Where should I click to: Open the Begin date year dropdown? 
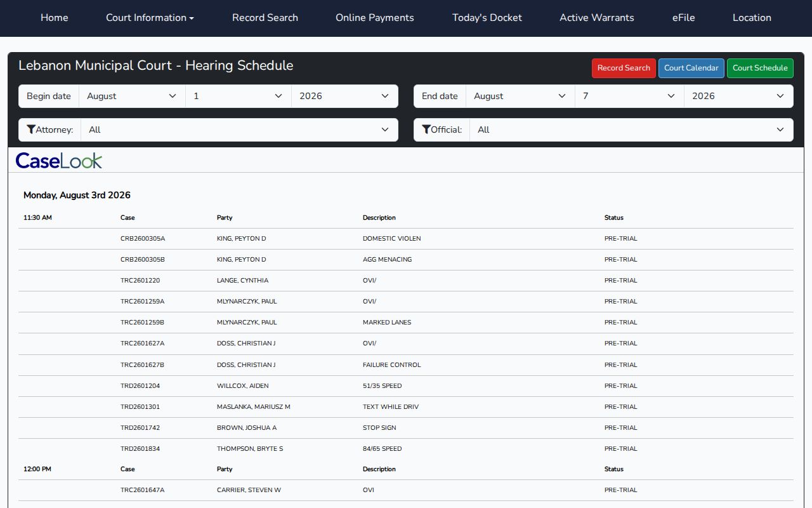pos(344,96)
